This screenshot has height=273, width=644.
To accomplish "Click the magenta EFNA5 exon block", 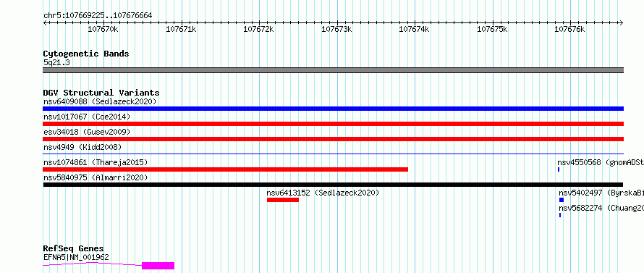I will pyautogui.click(x=158, y=266).
